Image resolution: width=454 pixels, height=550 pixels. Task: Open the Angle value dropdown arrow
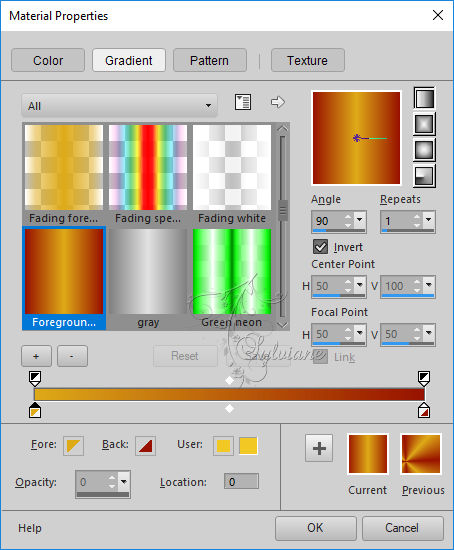point(360,219)
